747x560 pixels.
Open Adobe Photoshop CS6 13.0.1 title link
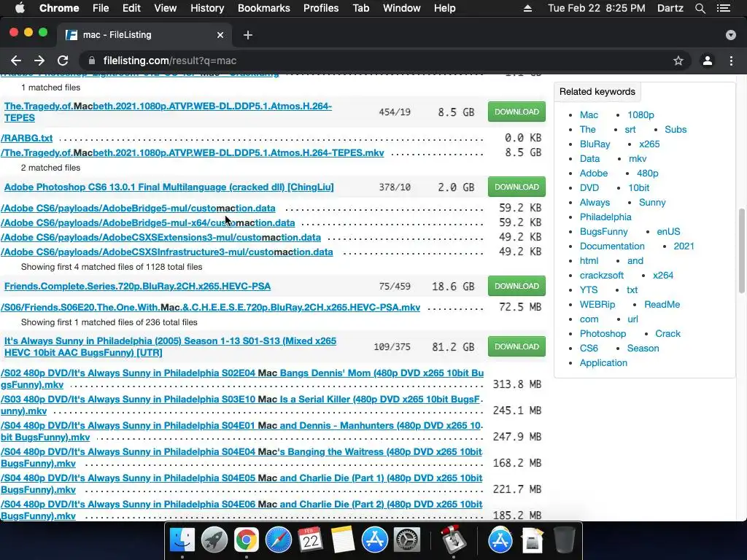click(169, 187)
